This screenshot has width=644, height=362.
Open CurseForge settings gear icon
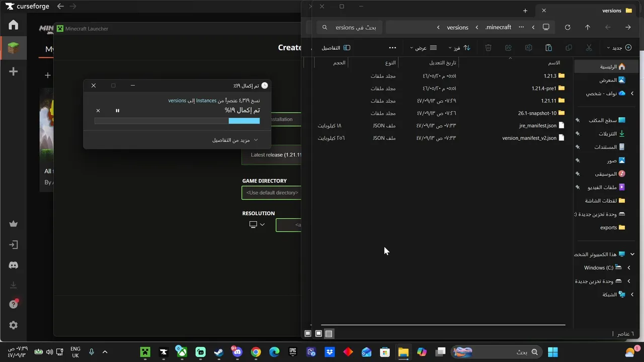click(x=14, y=325)
